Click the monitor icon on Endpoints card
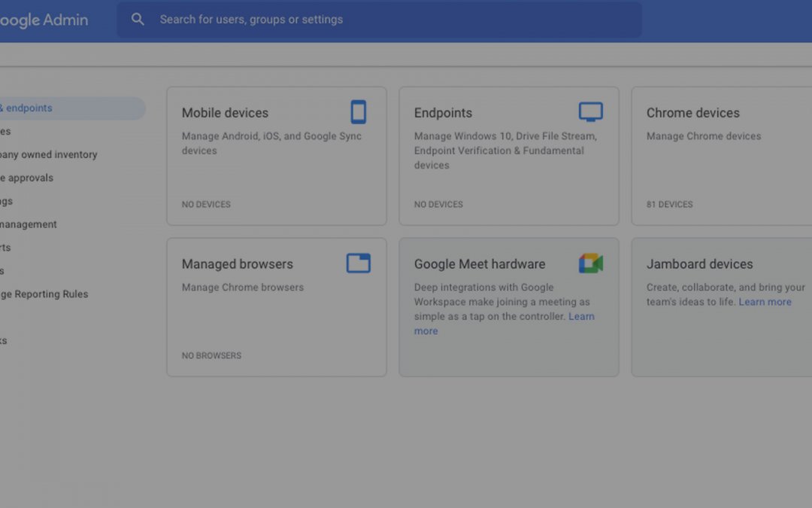 point(591,110)
